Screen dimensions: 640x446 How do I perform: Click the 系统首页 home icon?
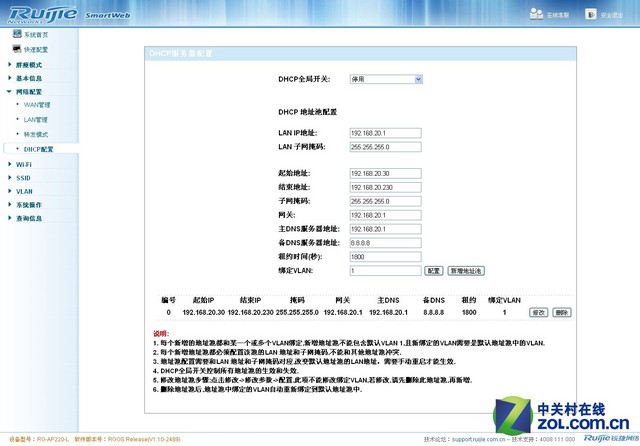click(x=17, y=34)
